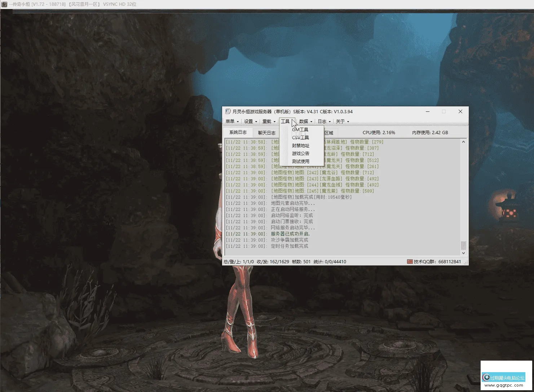Image resolution: width=534 pixels, height=392 pixels.
Task: Click the forum watermark logo icon
Action: click(487, 378)
